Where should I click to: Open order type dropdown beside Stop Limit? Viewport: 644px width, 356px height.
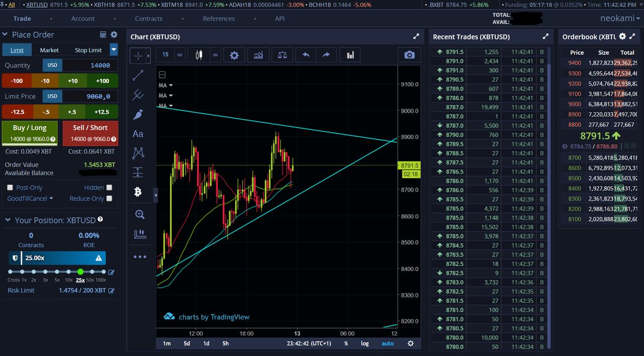[113, 50]
